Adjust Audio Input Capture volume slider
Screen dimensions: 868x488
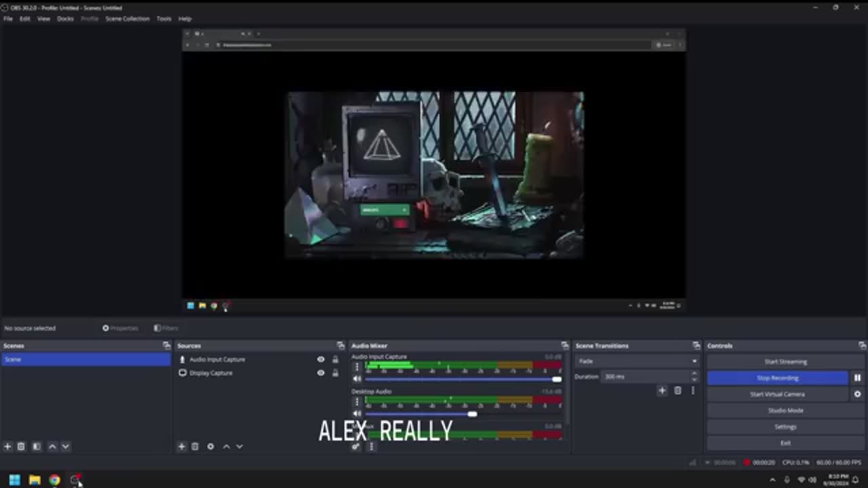[557, 379]
